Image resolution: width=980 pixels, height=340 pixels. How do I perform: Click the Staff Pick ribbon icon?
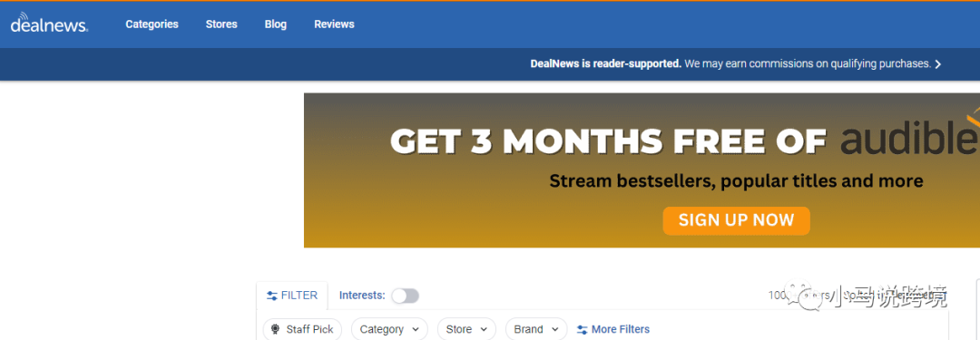click(x=276, y=329)
